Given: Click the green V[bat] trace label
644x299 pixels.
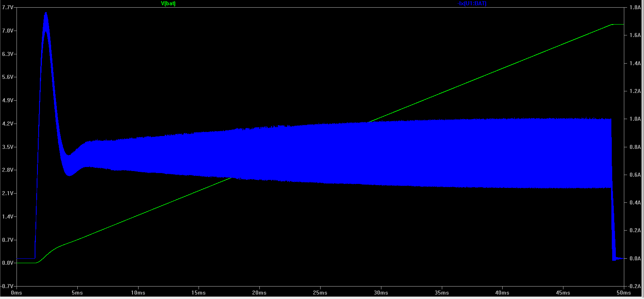Looking at the screenshot, I should click(x=168, y=3).
